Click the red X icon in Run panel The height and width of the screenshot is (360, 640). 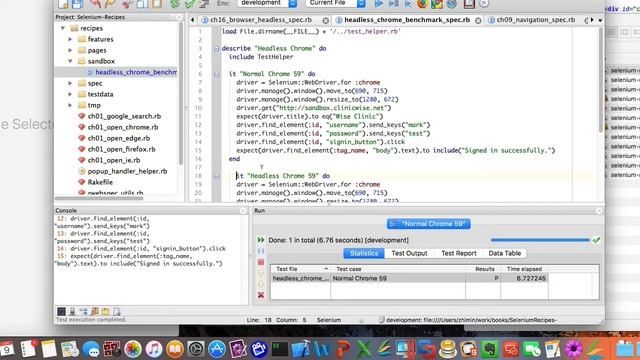click(261, 295)
